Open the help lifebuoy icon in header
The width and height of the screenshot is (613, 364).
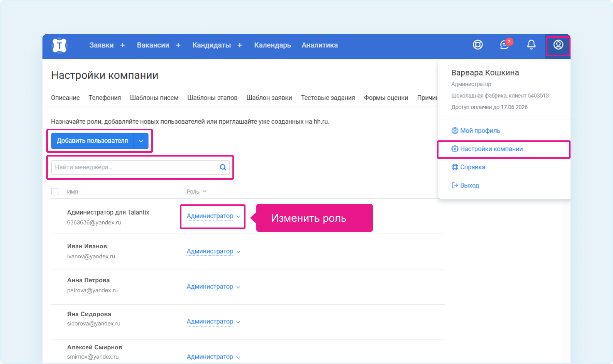pyautogui.click(x=478, y=45)
